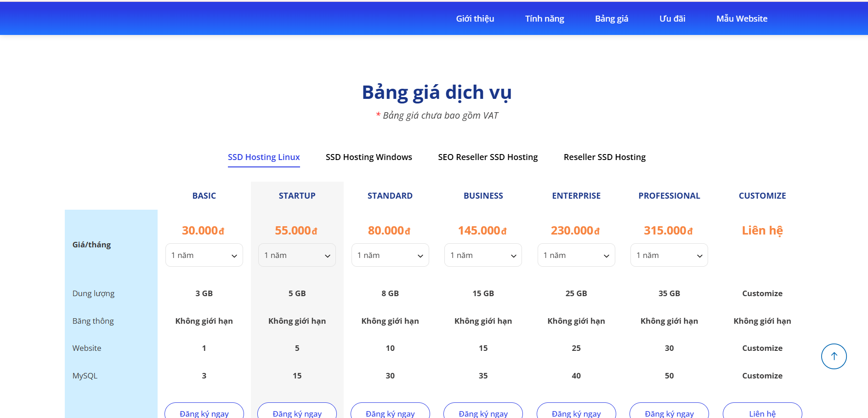The height and width of the screenshot is (418, 868).
Task: Open the Reseller SSD Hosting tab
Action: [x=604, y=157]
